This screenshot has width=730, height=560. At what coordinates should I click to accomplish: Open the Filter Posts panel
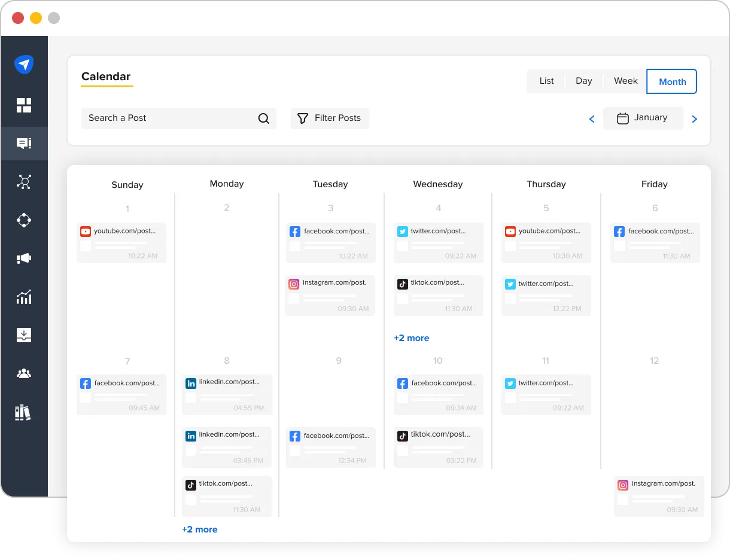329,118
